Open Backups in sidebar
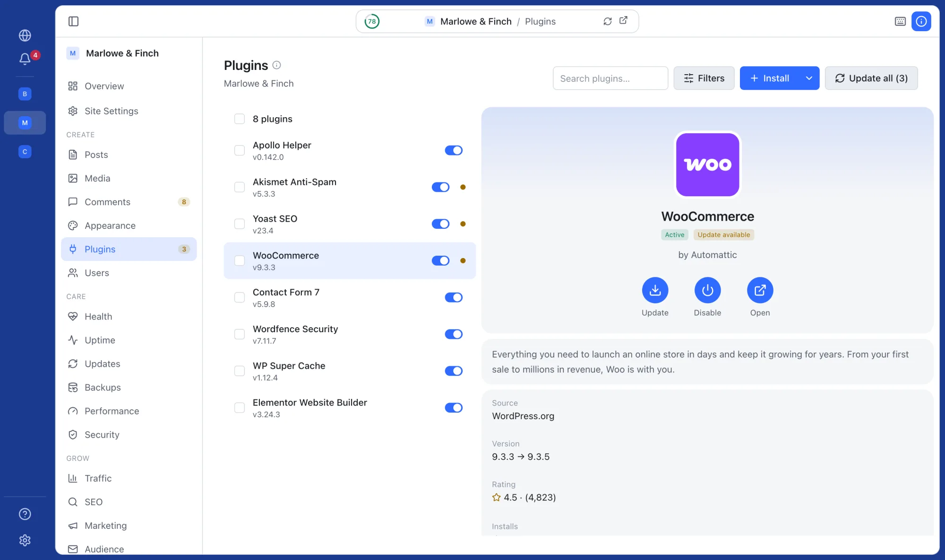This screenshot has width=945, height=560. (129, 388)
